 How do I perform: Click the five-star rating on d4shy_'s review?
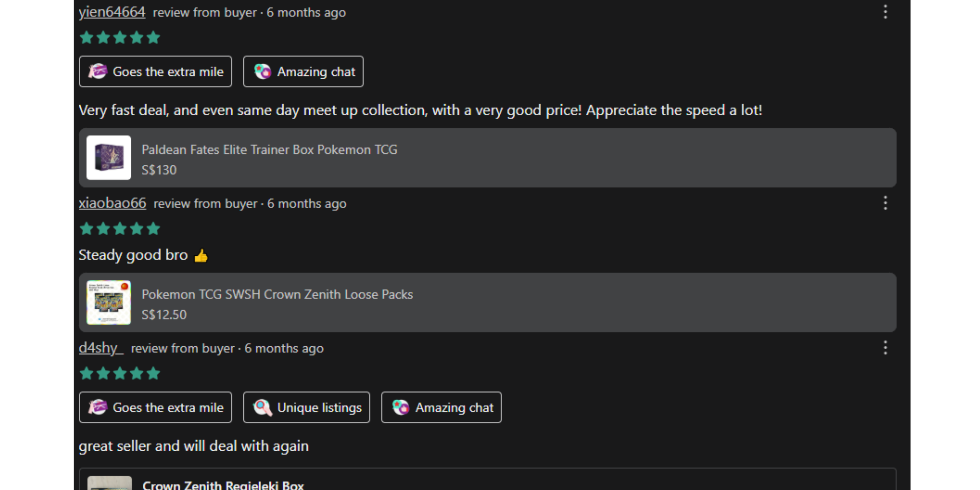coord(120,374)
